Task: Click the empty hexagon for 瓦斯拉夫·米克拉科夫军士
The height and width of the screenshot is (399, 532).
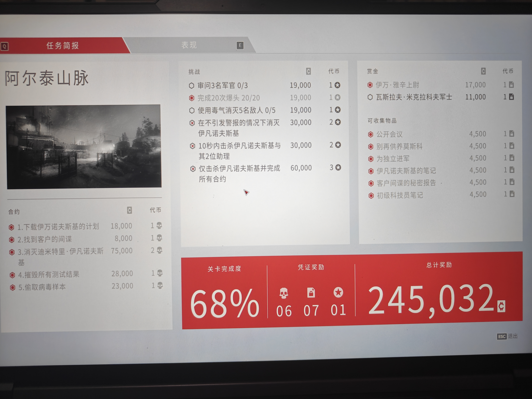Action: click(x=370, y=97)
